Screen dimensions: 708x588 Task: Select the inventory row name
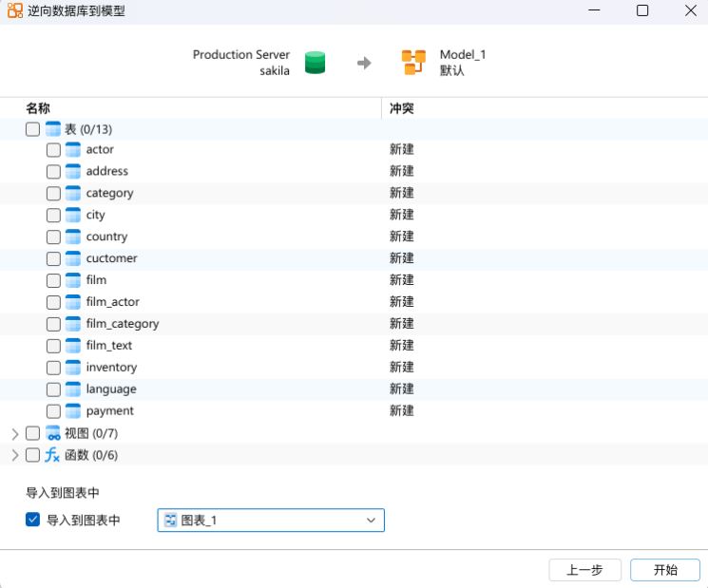click(x=111, y=368)
